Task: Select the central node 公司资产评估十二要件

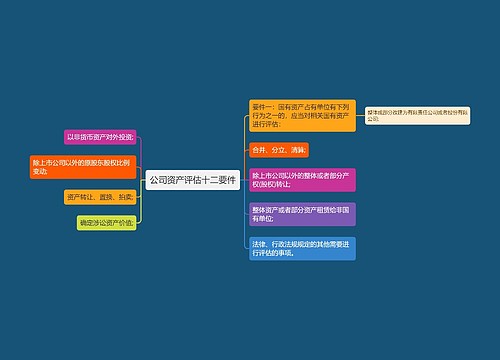Action: pyautogui.click(x=193, y=180)
